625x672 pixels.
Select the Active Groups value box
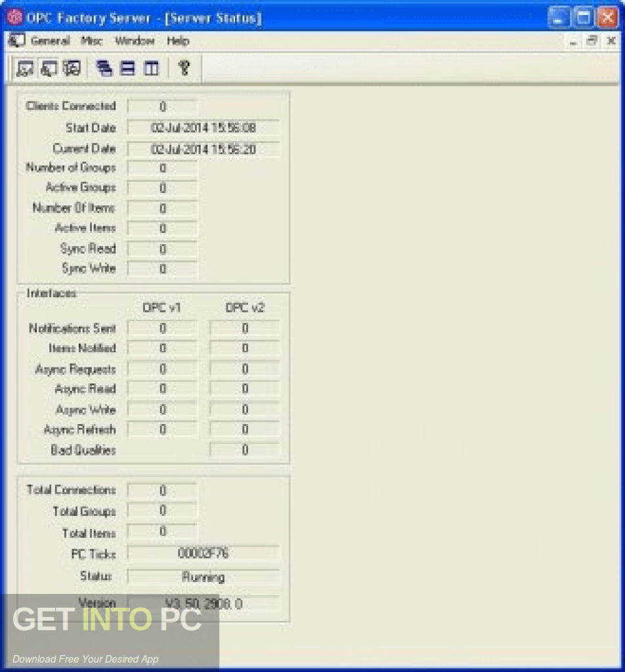point(162,188)
